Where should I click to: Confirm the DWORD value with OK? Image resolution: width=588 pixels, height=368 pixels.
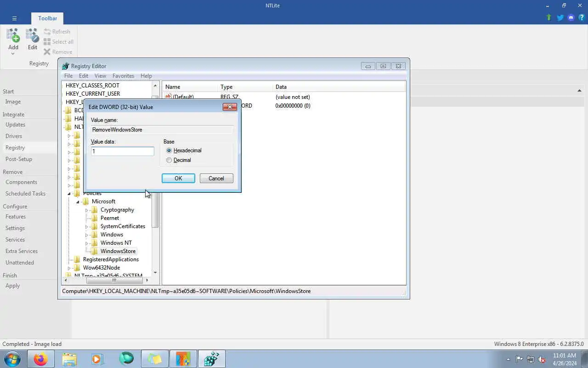tap(178, 178)
